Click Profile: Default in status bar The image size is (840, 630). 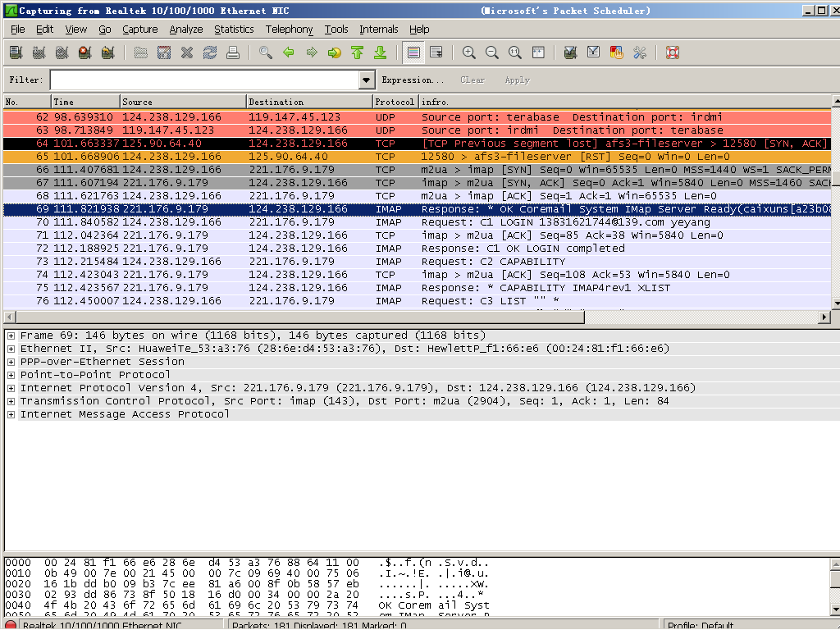click(701, 625)
